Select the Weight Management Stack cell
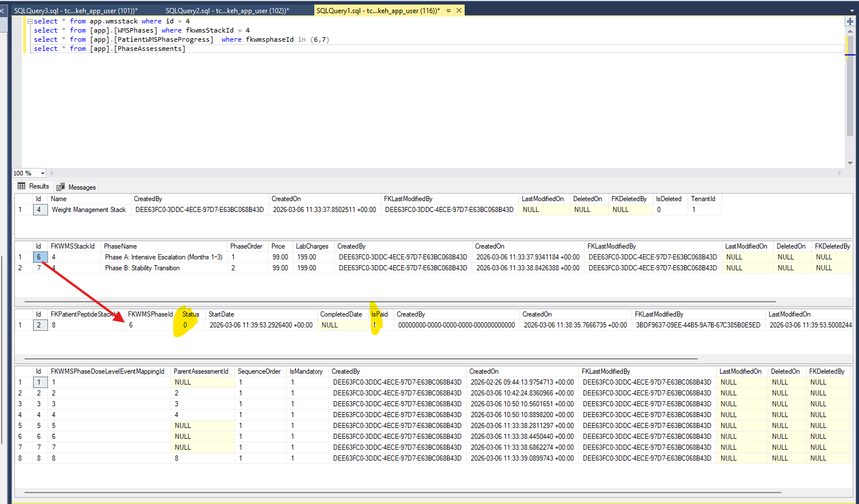This screenshot has height=504, width=859. tap(89, 210)
